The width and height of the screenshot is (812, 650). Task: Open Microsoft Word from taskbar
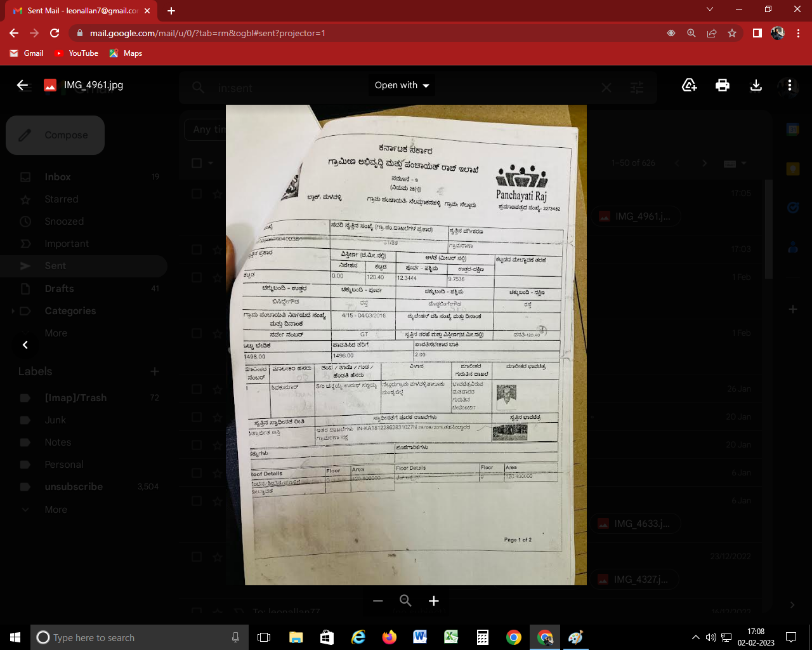420,637
